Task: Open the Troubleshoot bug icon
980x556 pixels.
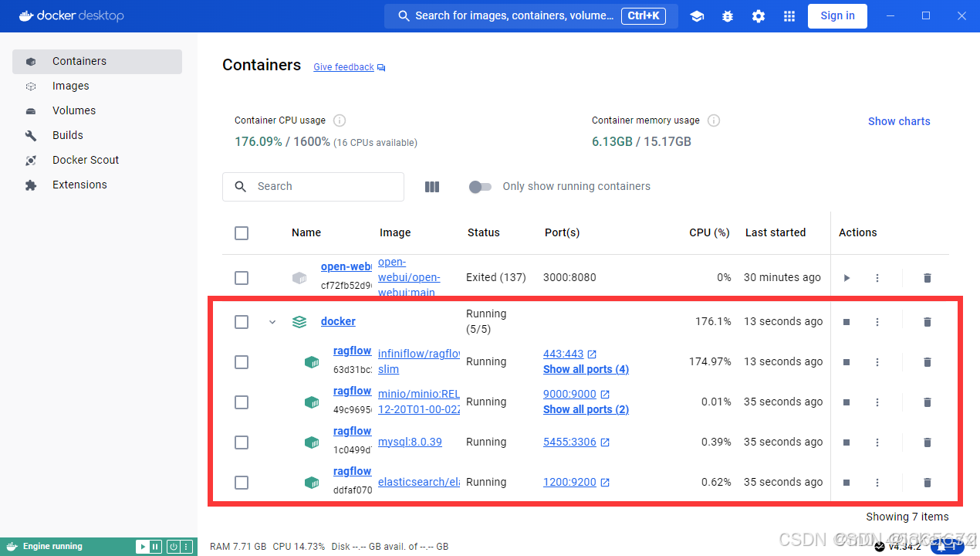Action: (x=728, y=16)
